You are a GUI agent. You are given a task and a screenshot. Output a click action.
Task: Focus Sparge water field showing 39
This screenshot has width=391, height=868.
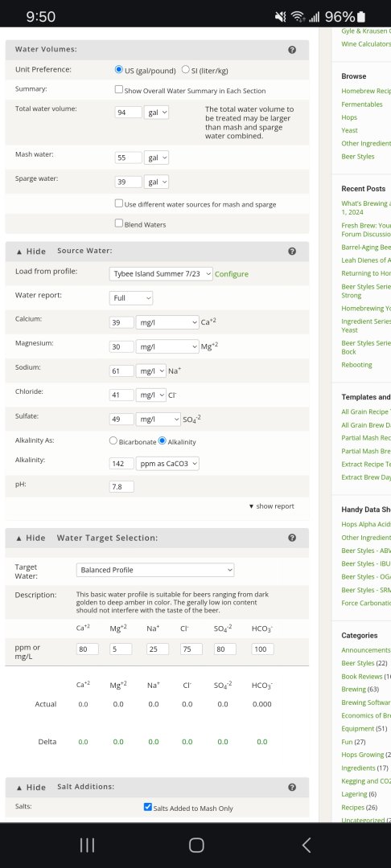[129, 182]
